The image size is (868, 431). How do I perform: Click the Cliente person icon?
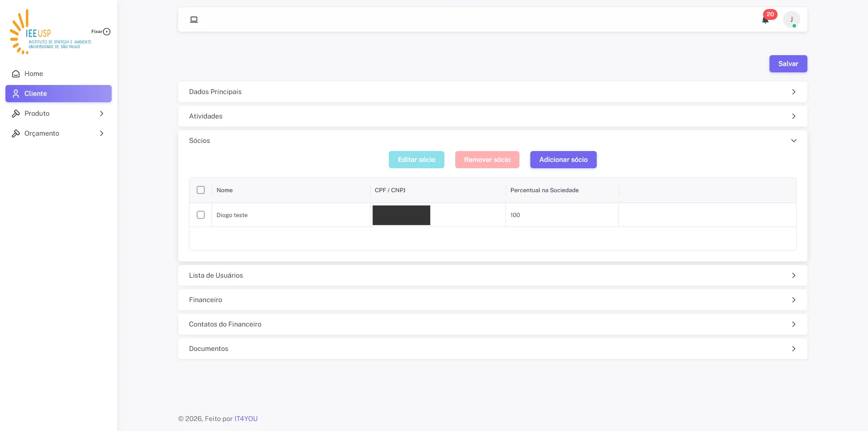(x=16, y=94)
